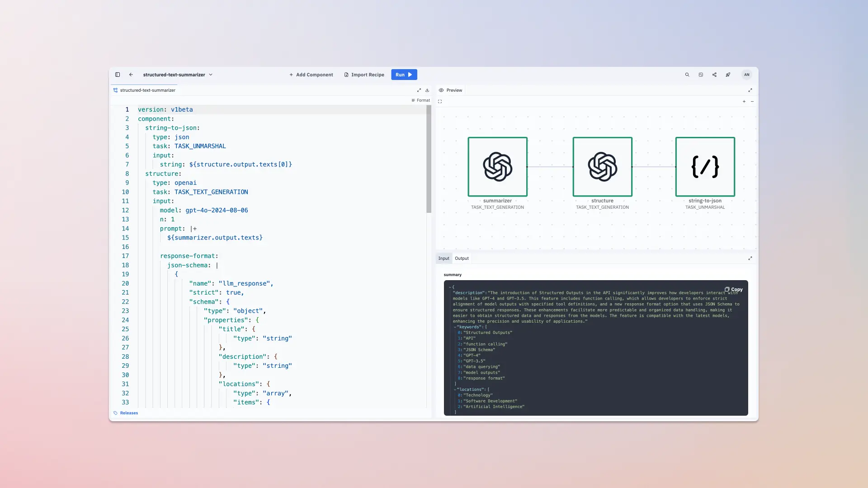The height and width of the screenshot is (488, 868).
Task: Expand the output panel
Action: (x=750, y=258)
